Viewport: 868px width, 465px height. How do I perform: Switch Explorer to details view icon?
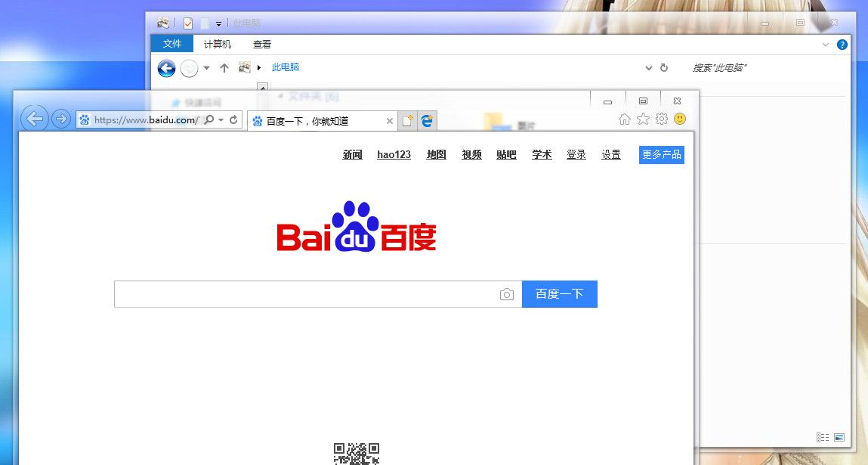tap(823, 437)
